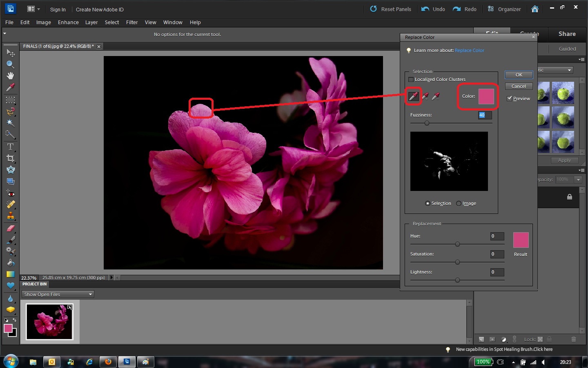Open the Filter menu
The height and width of the screenshot is (368, 588).
[131, 22]
